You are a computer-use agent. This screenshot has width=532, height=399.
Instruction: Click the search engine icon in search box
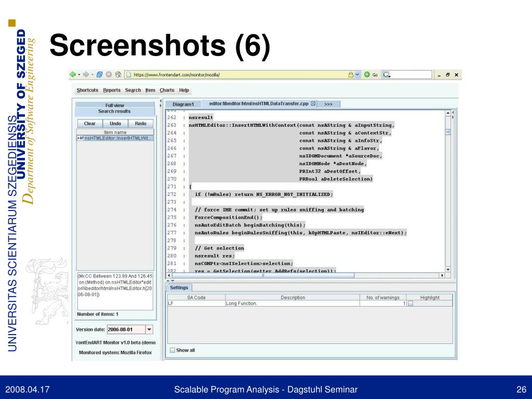tap(386, 74)
